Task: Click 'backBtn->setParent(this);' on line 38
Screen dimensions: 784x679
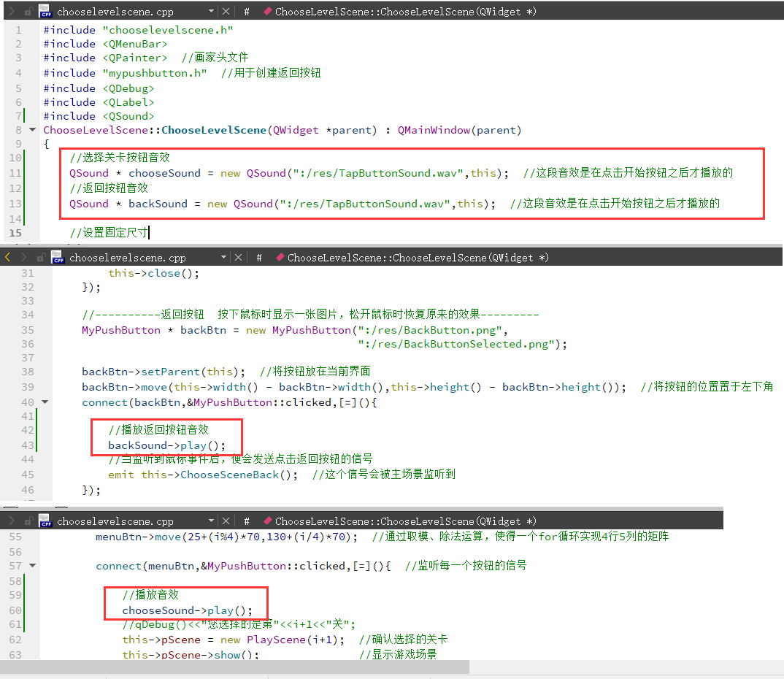Action: tap(164, 372)
